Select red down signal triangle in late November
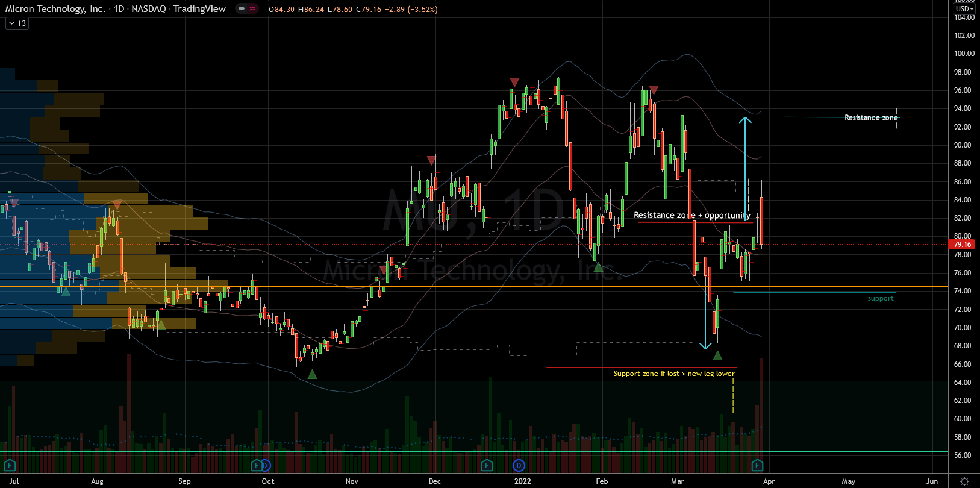 coord(431,160)
